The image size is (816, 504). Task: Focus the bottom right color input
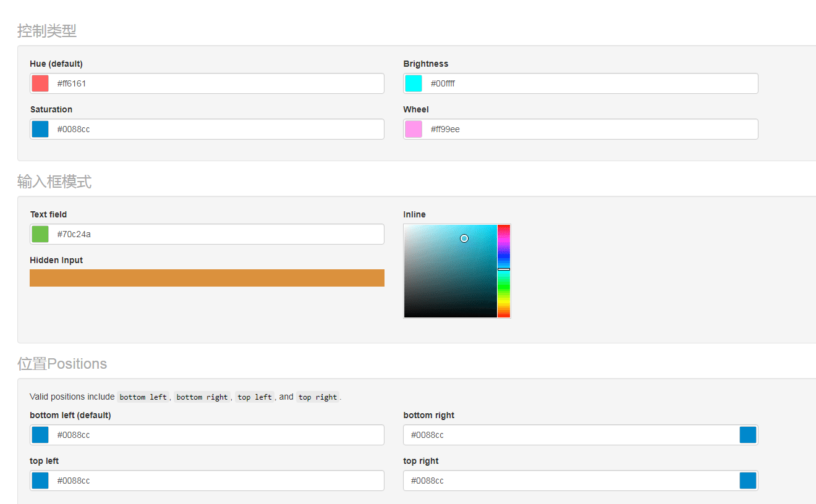point(580,435)
